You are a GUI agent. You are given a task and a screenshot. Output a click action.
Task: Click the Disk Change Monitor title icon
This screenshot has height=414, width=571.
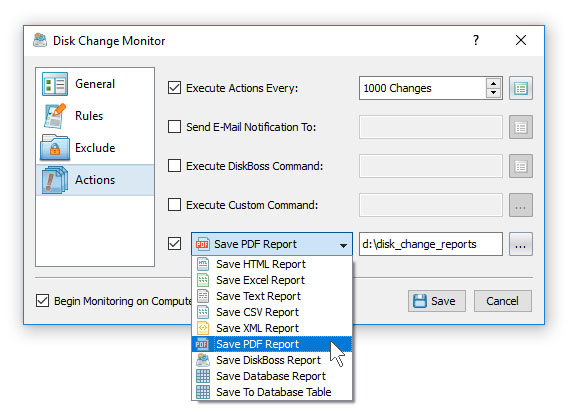pos(40,40)
